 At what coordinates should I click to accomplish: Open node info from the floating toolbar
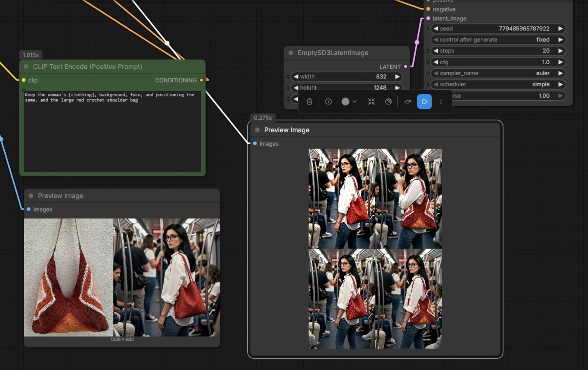329,102
